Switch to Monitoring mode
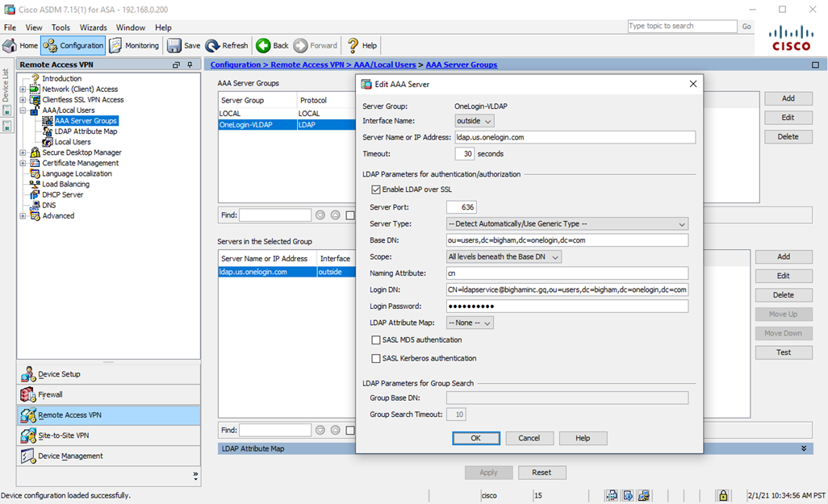Image resolution: width=828 pixels, height=504 pixels. [134, 45]
